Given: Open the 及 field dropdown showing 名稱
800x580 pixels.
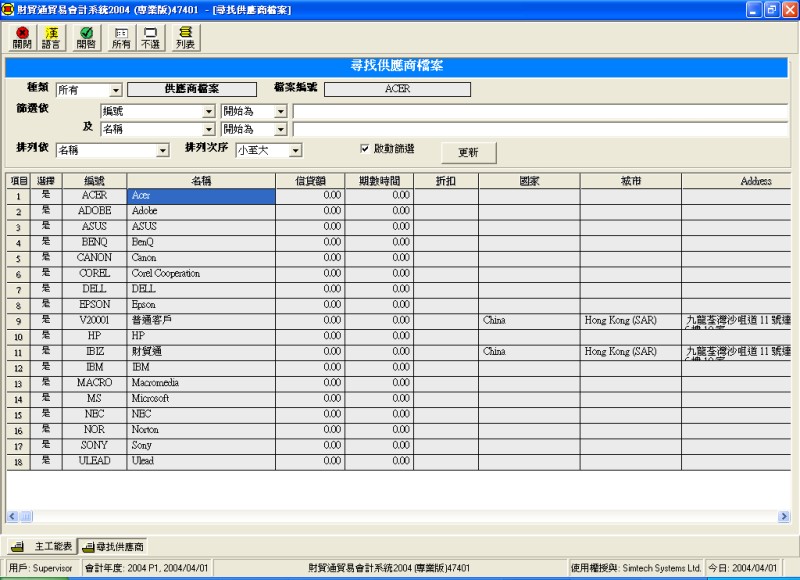Looking at the screenshot, I should (x=208, y=130).
